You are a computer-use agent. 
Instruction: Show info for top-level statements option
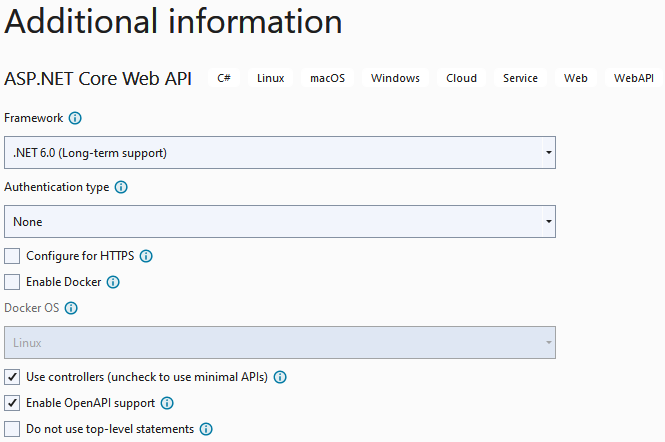pos(206,429)
